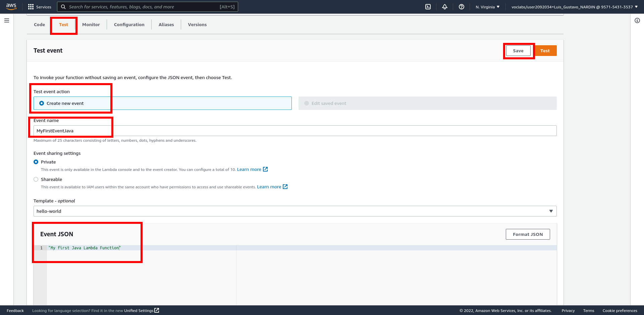Choose the Private sharing setting
The width and height of the screenshot is (644, 315).
pos(36,162)
